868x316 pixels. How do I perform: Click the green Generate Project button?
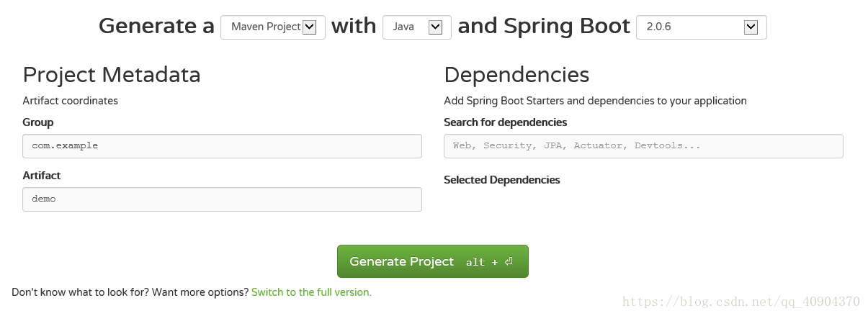pos(433,261)
